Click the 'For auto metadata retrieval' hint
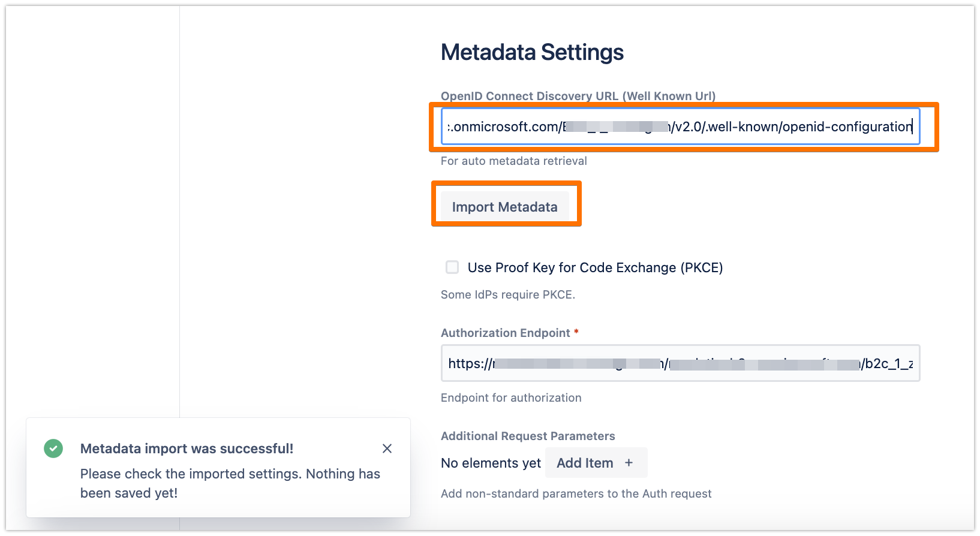 (x=513, y=161)
